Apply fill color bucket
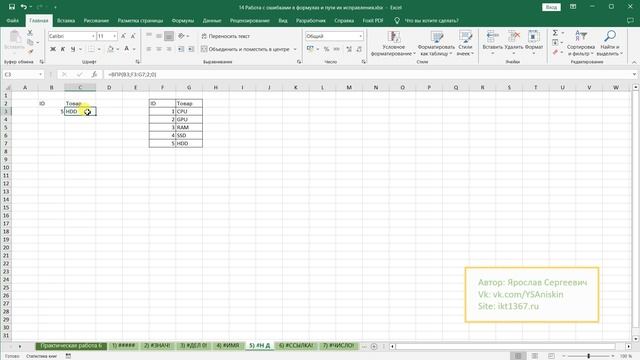640x360 pixels. (110, 49)
